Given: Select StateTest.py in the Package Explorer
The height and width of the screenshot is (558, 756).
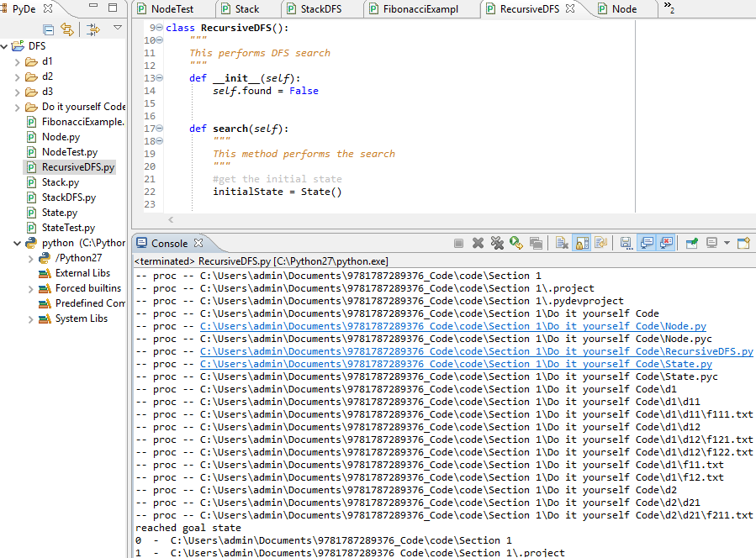Looking at the screenshot, I should tap(61, 228).
